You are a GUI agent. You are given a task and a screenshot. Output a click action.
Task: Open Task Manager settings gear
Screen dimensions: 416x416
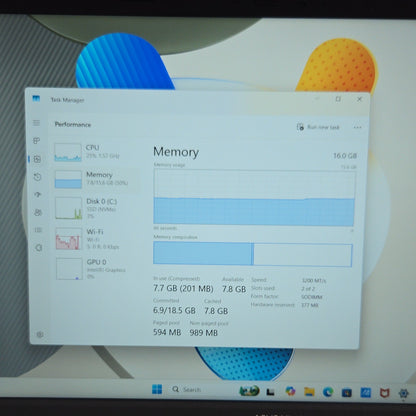click(x=40, y=334)
